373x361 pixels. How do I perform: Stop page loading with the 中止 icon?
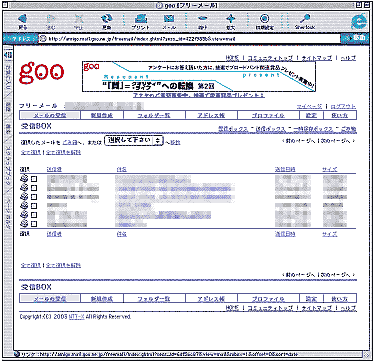point(79,21)
